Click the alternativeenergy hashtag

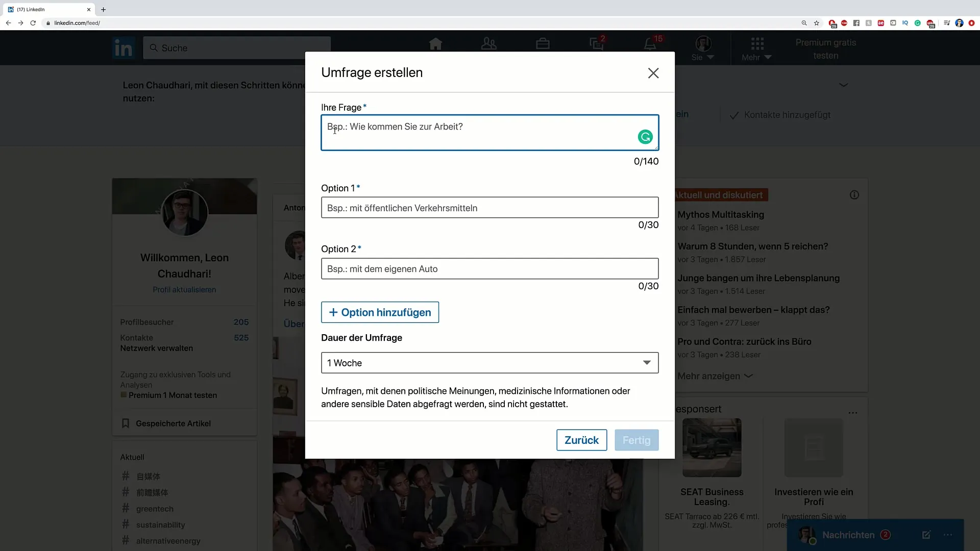168,541
